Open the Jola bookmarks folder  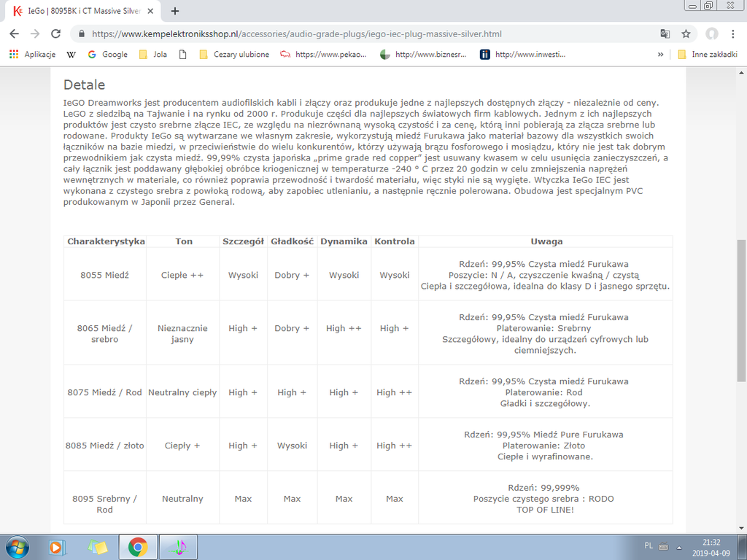click(153, 54)
